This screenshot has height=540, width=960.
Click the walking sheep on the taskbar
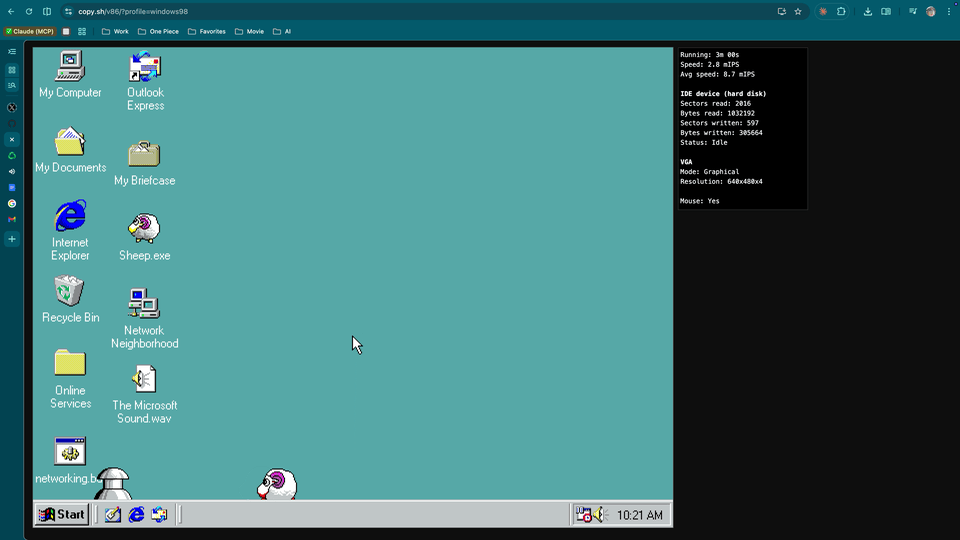pyautogui.click(x=277, y=484)
